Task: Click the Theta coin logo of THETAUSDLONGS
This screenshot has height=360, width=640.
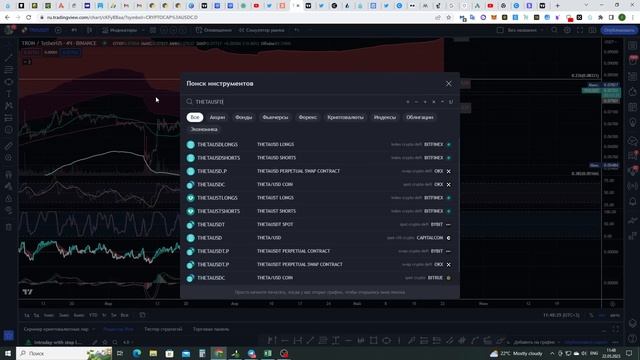Action: 191,144
